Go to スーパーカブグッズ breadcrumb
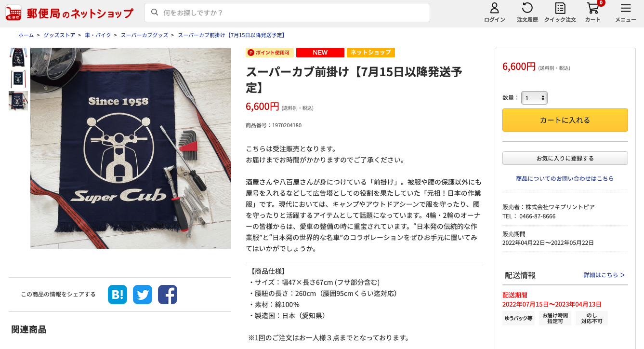This screenshot has width=644, height=349. (x=145, y=35)
